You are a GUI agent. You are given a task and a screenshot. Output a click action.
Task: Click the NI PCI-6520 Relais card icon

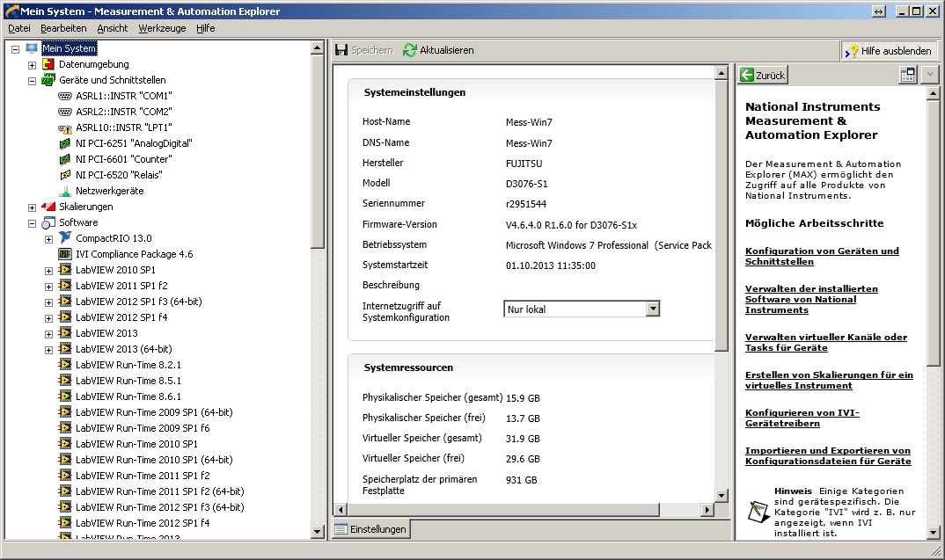[x=65, y=175]
